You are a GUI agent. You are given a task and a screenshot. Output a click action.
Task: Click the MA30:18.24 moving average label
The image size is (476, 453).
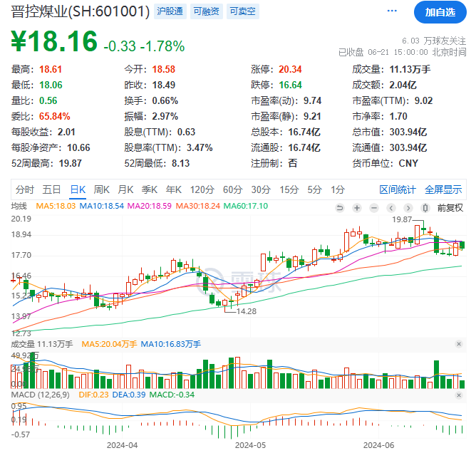point(198,206)
